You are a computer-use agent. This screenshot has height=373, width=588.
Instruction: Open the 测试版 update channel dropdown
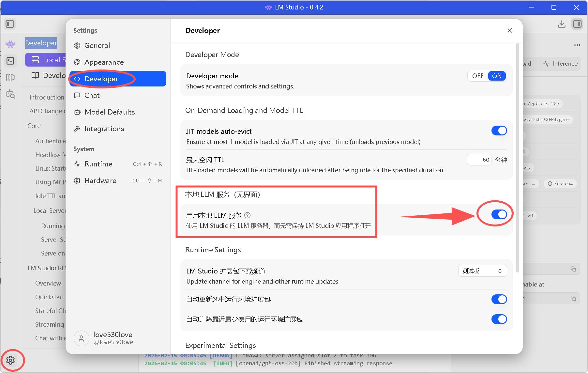(x=482, y=271)
